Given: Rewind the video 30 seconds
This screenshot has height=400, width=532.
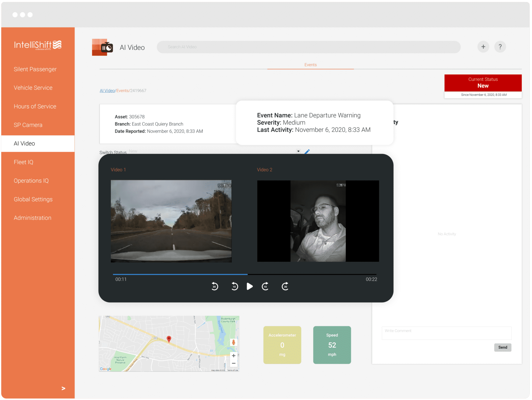Looking at the screenshot, I should coord(214,286).
